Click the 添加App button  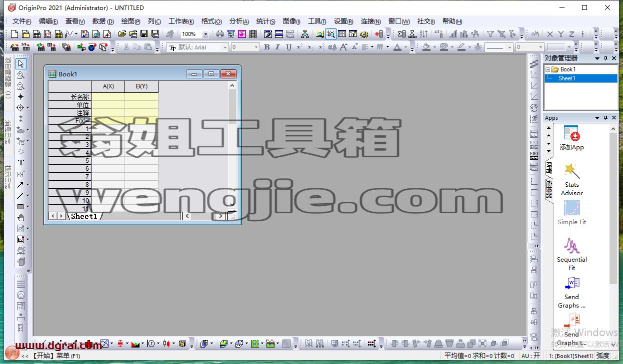coord(571,138)
